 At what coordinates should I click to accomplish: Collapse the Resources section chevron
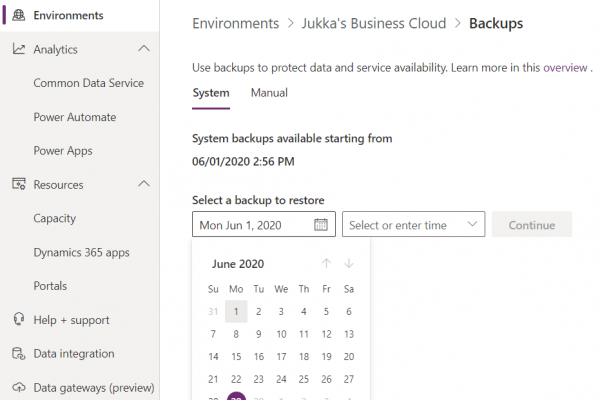(x=144, y=184)
